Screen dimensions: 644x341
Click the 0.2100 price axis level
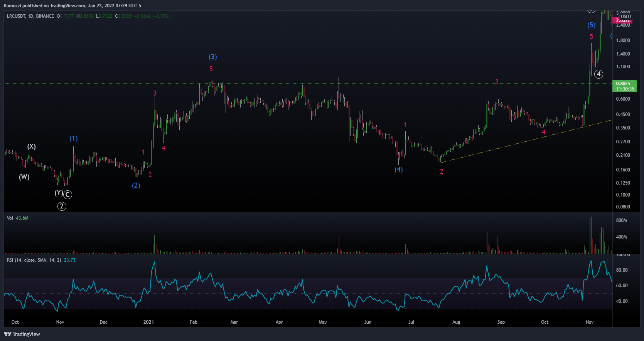(x=623, y=155)
